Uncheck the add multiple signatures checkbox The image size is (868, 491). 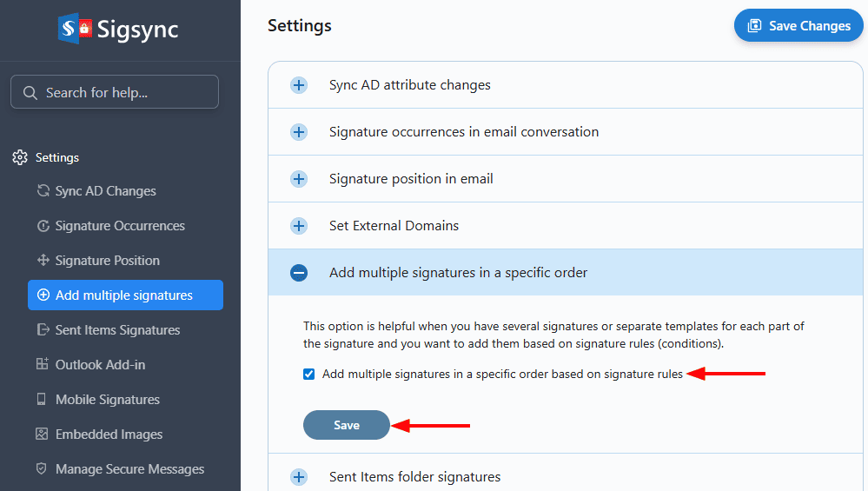pyautogui.click(x=308, y=375)
